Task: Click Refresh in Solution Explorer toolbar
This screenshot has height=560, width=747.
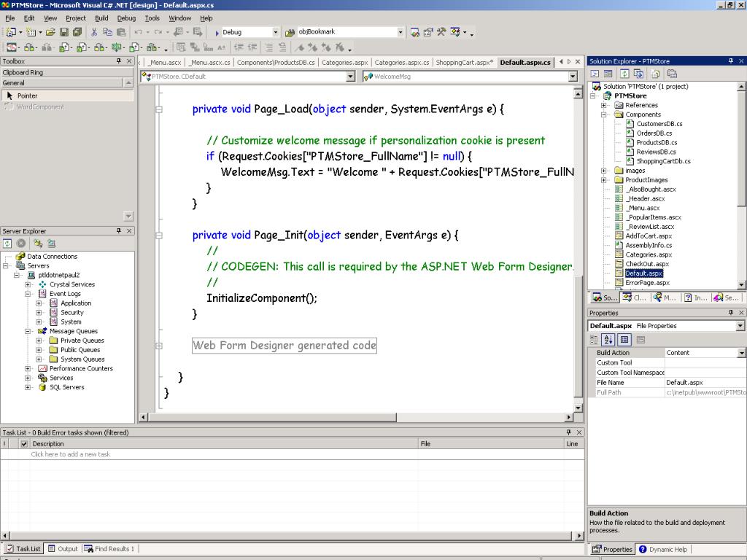Action: tap(624, 74)
